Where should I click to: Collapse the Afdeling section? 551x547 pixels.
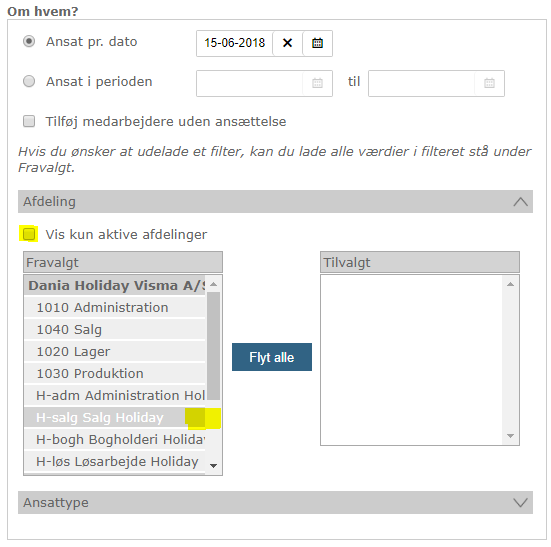point(520,202)
